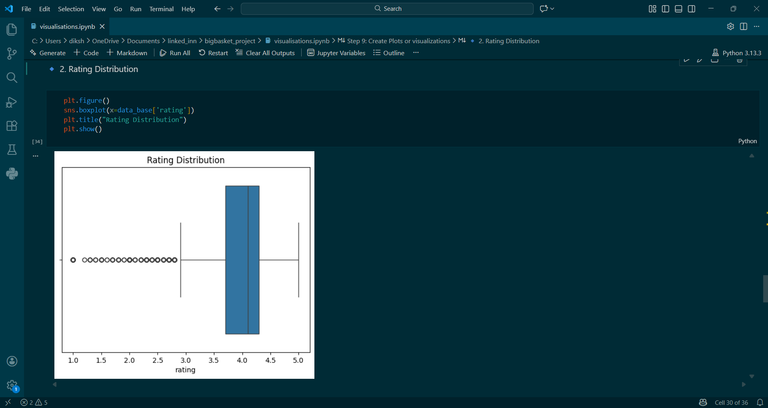The image size is (768, 408).
Task: Toggle the bottom panel layout
Action: (678, 9)
